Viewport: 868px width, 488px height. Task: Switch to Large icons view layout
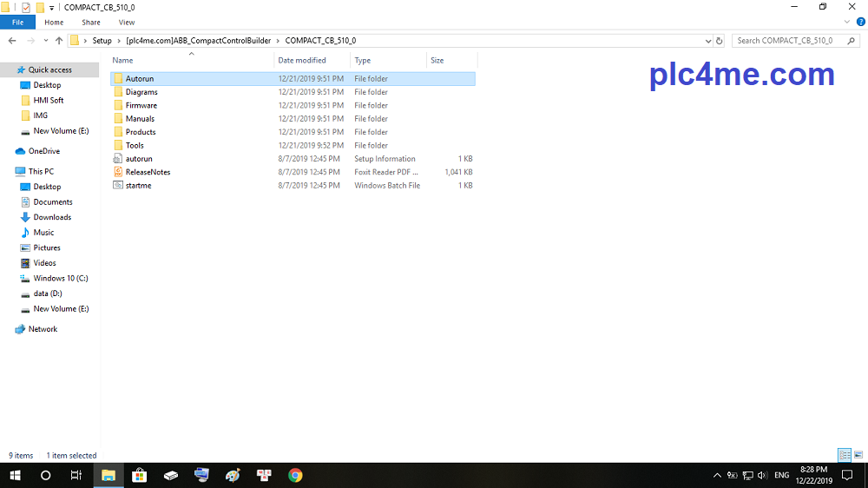858,455
